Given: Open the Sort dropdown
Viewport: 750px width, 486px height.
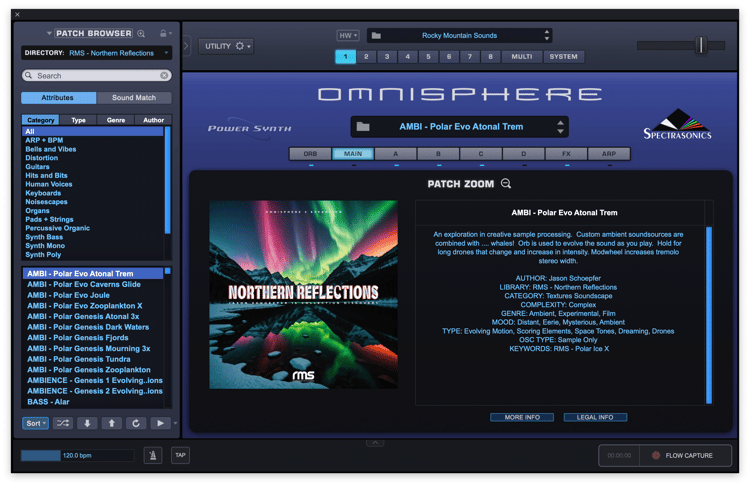Looking at the screenshot, I should 35,423.
